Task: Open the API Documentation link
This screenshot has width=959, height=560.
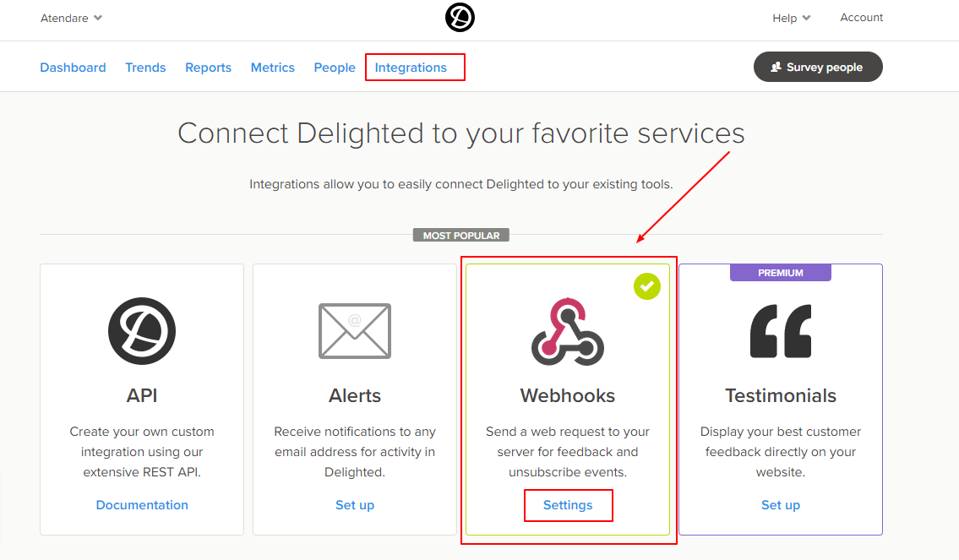Action: [142, 505]
